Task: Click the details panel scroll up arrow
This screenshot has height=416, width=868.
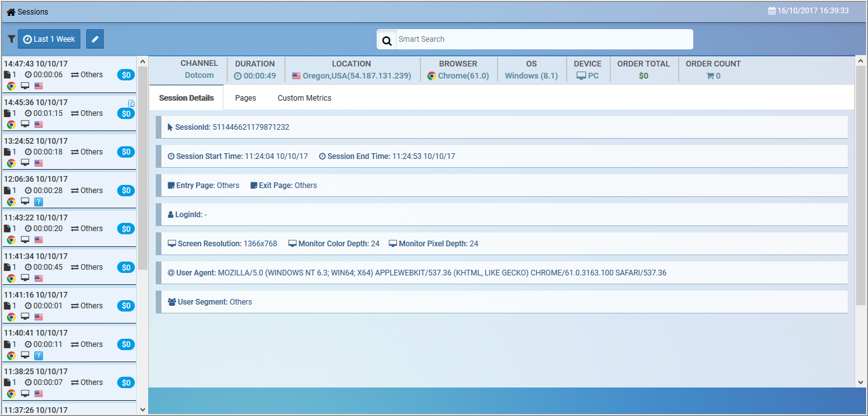Action: 860,61
